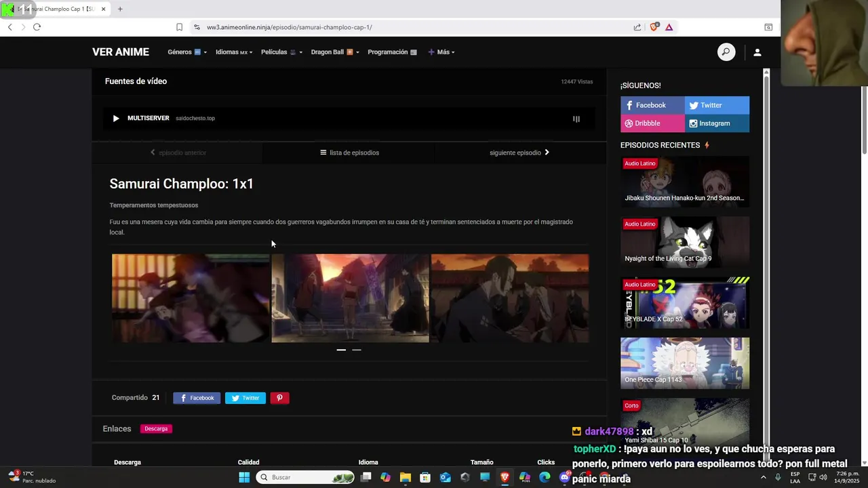Open BEYBLADE X Cap 52 episode

(x=685, y=303)
